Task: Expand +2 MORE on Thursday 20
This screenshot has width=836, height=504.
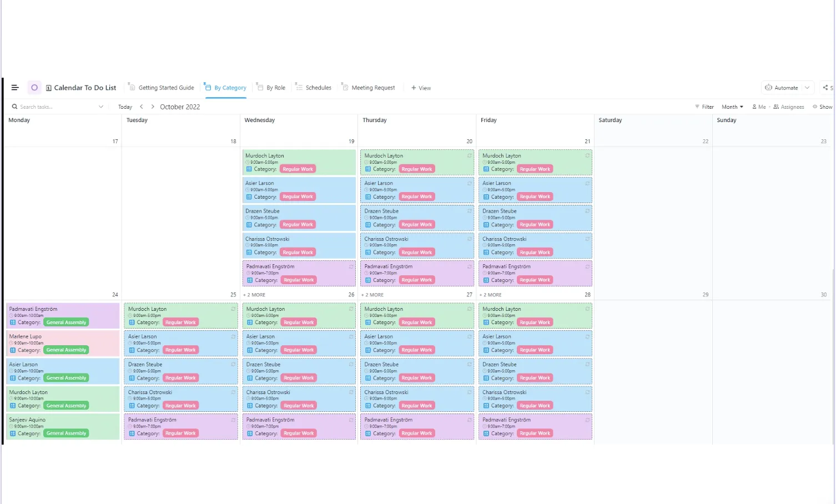Action: [x=372, y=295]
